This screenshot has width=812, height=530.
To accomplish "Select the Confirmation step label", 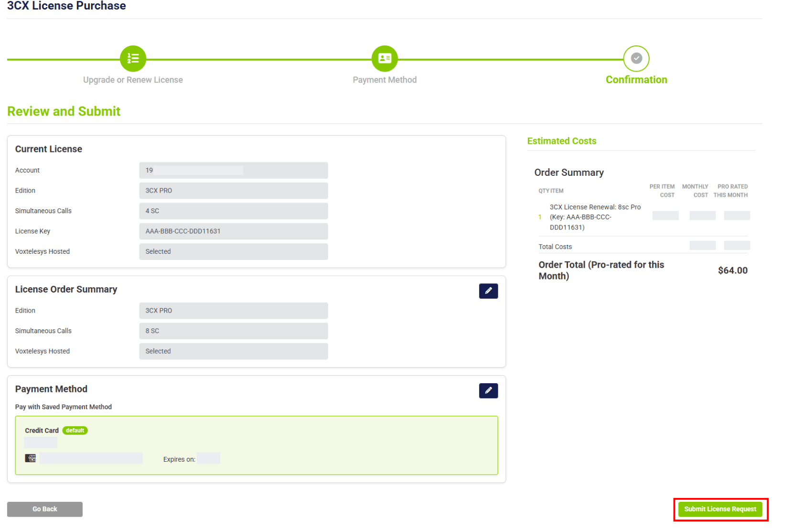I will click(x=636, y=80).
